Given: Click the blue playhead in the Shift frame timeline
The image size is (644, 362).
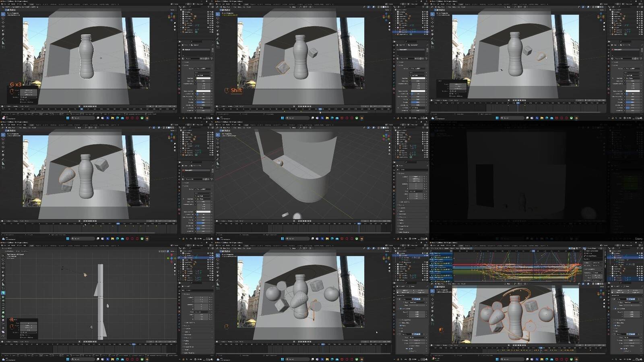Looking at the screenshot, I should [320, 109].
